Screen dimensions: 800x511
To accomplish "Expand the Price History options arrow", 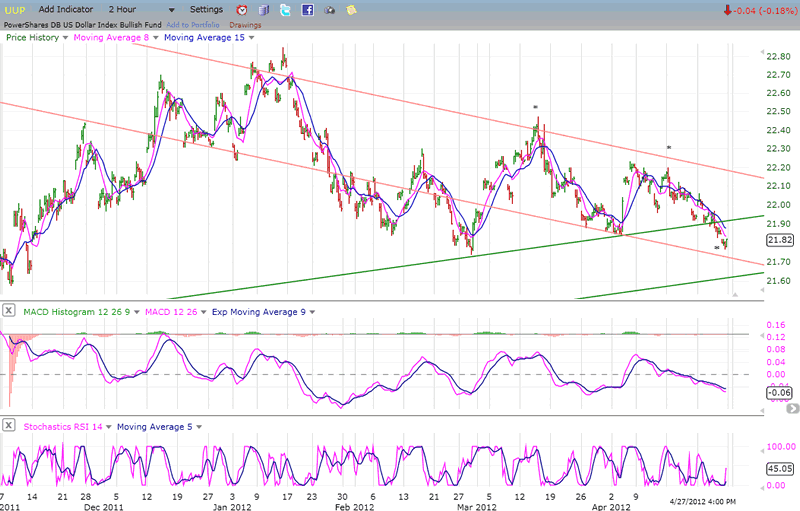I will [66, 37].
